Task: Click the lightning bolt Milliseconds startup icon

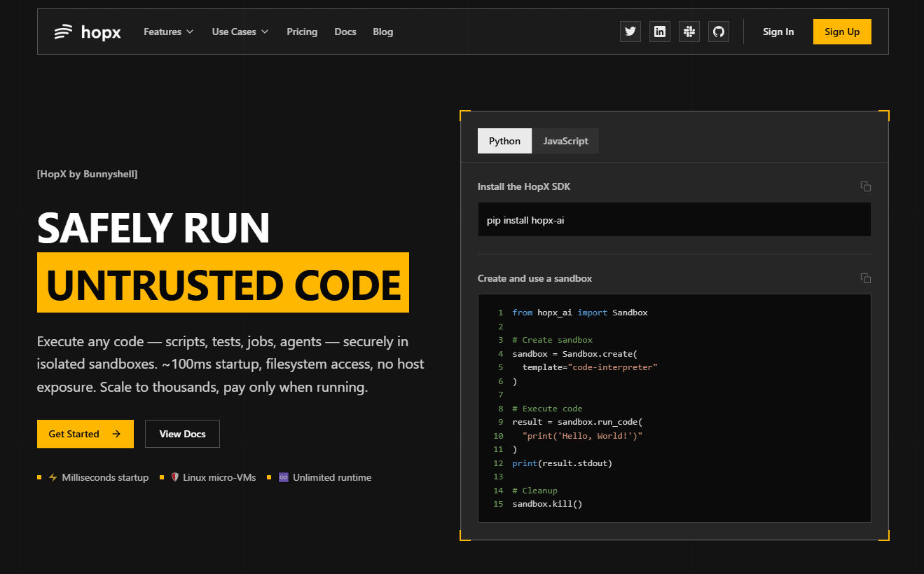Action: pyautogui.click(x=53, y=477)
